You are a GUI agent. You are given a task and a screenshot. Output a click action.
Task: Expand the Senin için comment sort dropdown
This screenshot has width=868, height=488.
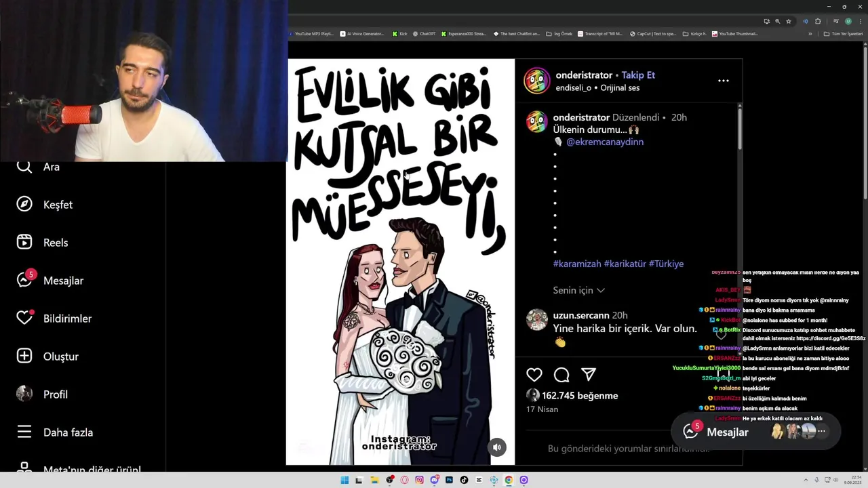click(579, 290)
